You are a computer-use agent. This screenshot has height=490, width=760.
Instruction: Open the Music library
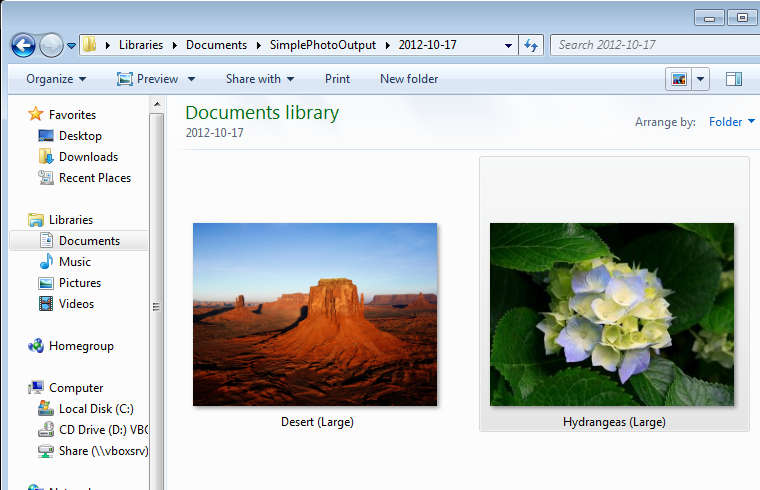(75, 262)
